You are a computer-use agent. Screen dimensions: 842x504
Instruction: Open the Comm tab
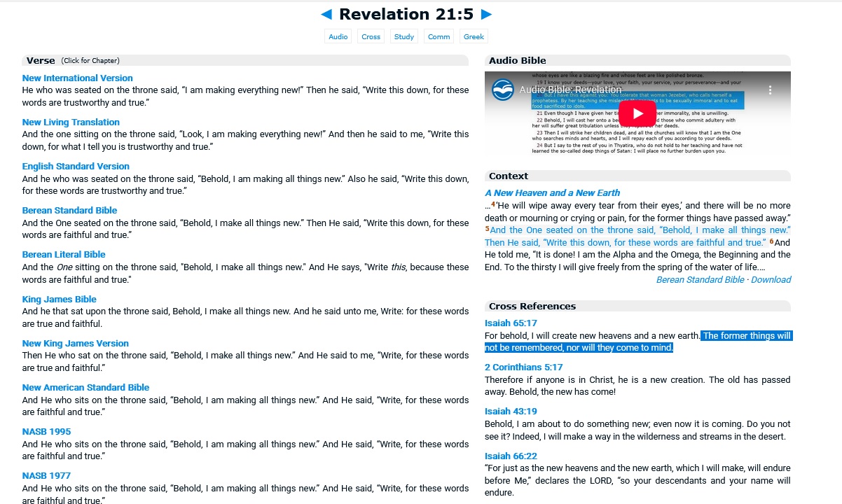439,36
